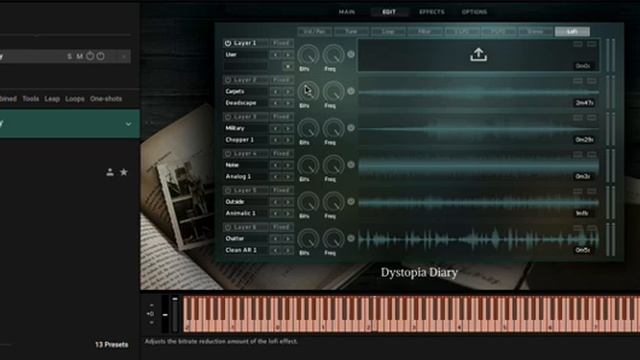640x360 pixels.
Task: Select the Tune edit tab
Action: [351, 31]
